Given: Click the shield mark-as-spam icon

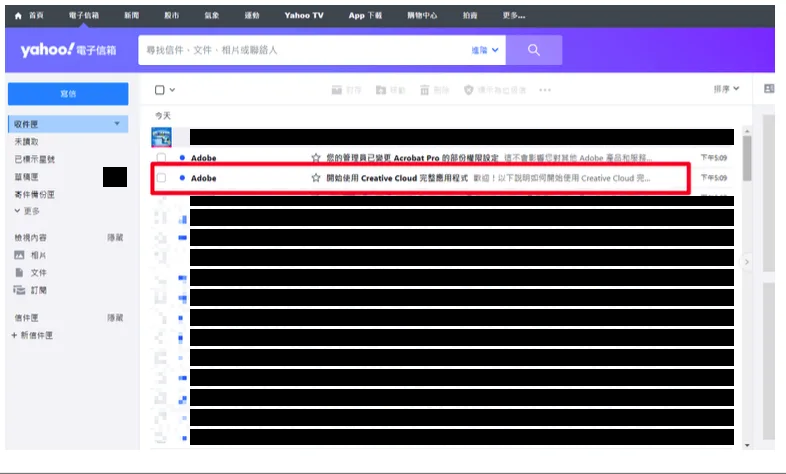Looking at the screenshot, I should pyautogui.click(x=469, y=90).
